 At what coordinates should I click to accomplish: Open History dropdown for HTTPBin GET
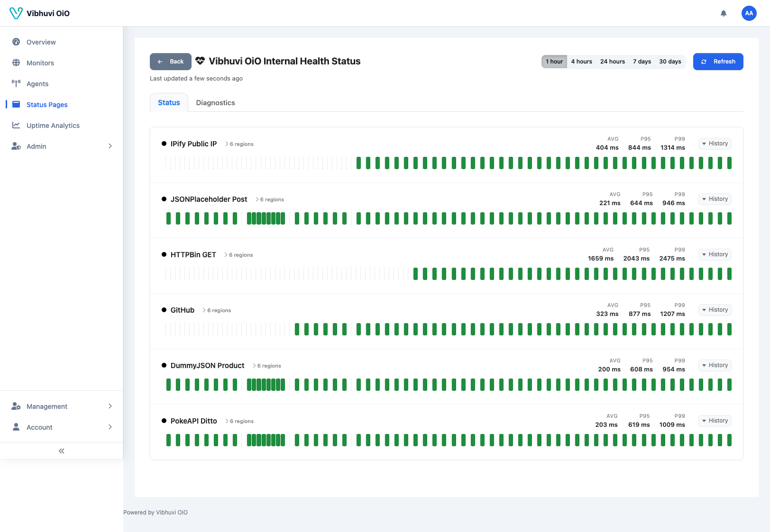pos(715,254)
